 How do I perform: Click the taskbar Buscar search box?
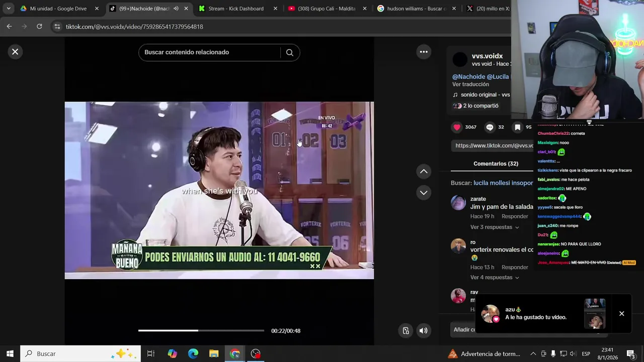click(80, 353)
